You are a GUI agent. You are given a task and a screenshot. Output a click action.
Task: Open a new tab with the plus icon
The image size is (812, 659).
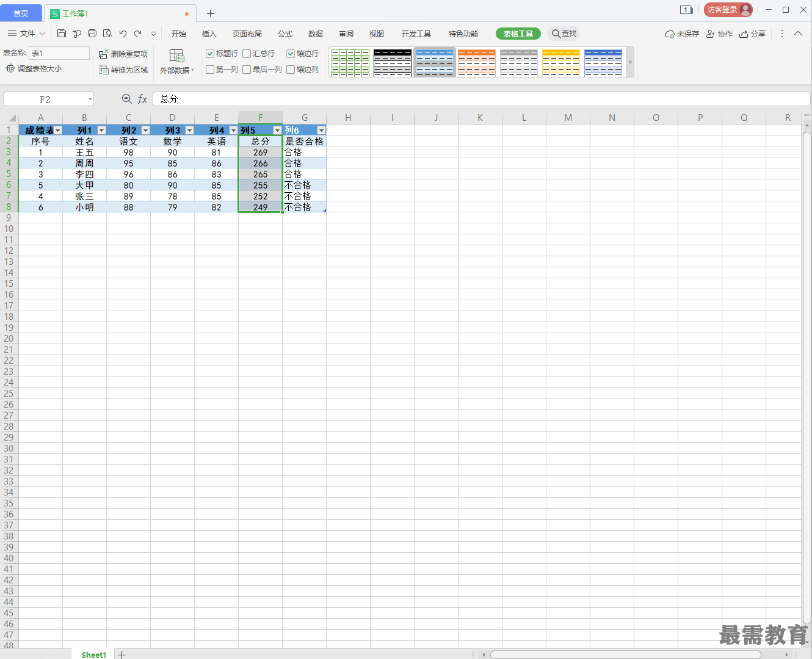point(211,13)
